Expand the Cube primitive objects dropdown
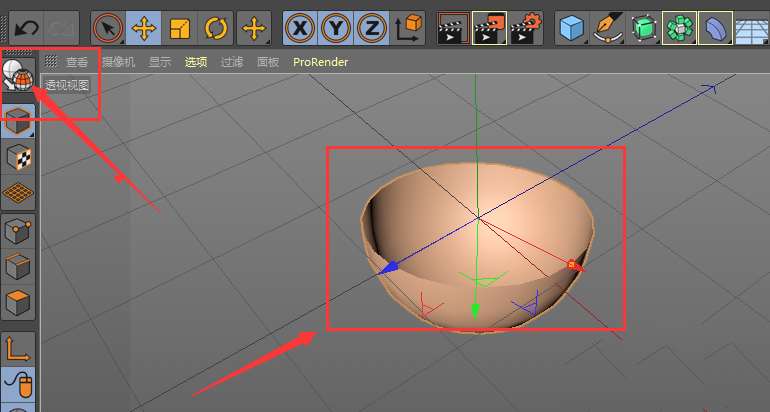 click(x=572, y=28)
